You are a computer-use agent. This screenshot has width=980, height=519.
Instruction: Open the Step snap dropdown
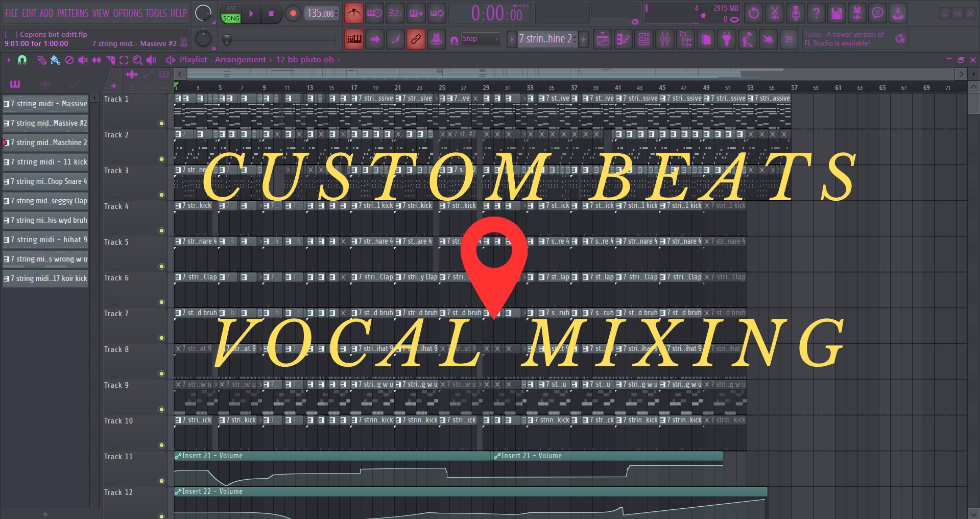pyautogui.click(x=480, y=39)
